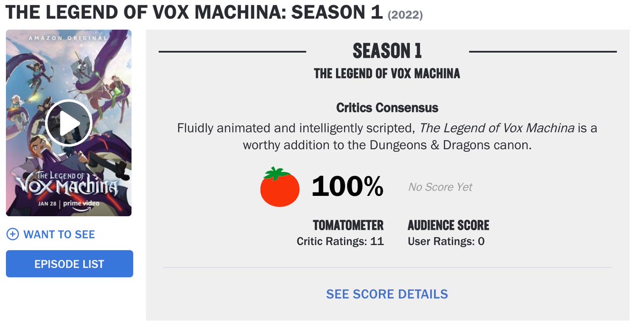Play the trailer via the poster play button
644x329 pixels.
[69, 123]
